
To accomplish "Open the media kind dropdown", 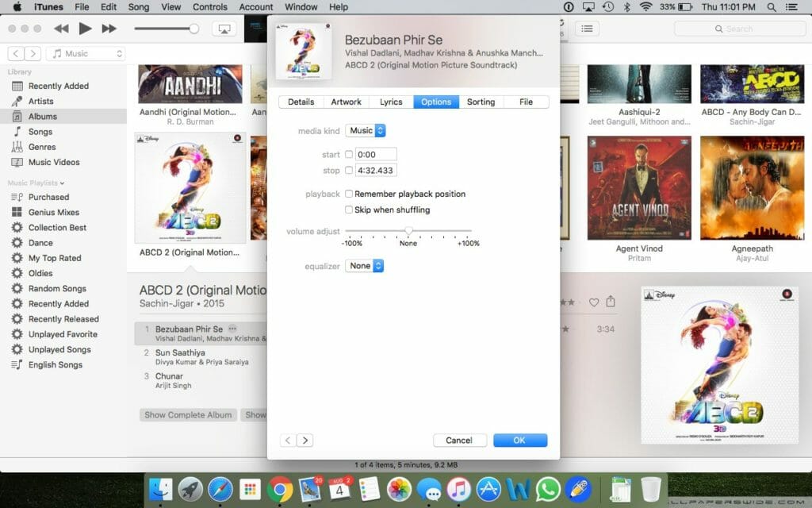I will (x=365, y=129).
